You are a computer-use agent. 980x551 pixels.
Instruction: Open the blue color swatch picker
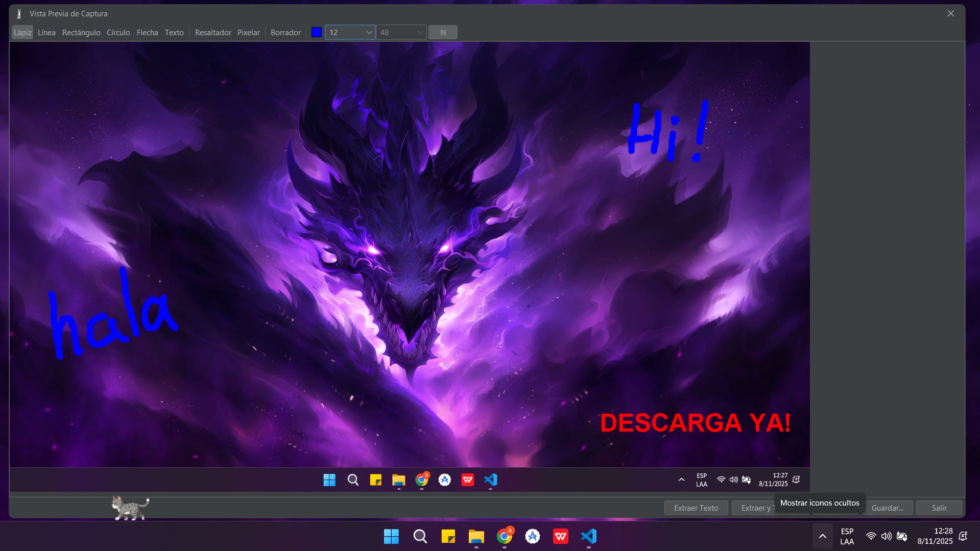[317, 33]
